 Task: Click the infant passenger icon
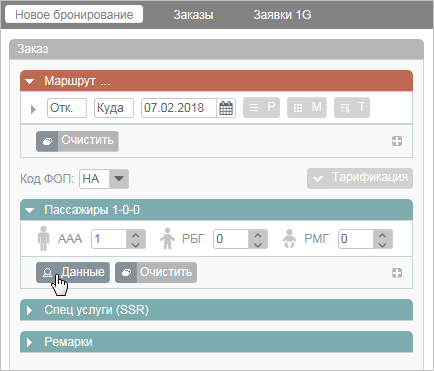tap(289, 239)
